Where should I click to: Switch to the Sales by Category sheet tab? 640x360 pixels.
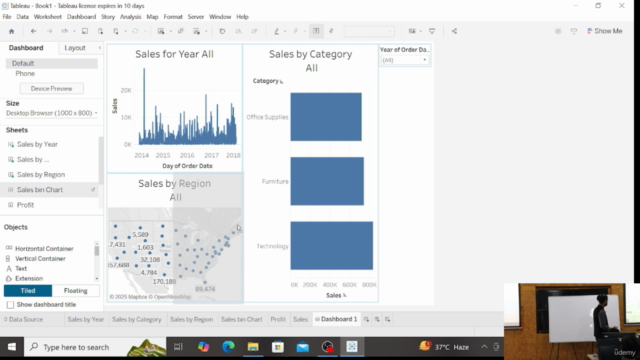(137, 319)
